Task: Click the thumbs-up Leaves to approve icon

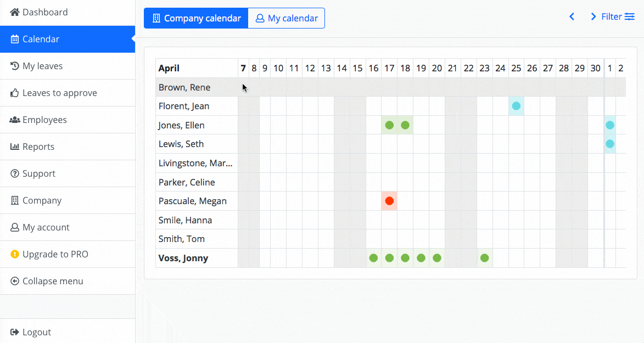Action: click(x=15, y=93)
